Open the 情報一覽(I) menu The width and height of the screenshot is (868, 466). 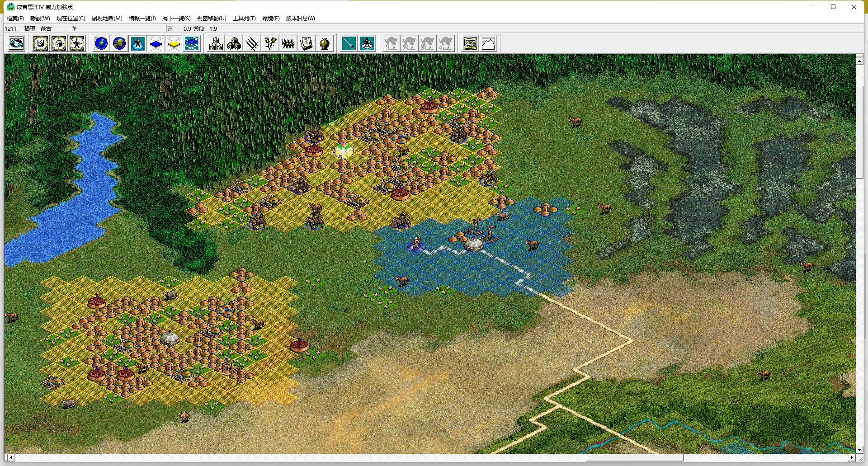click(142, 19)
